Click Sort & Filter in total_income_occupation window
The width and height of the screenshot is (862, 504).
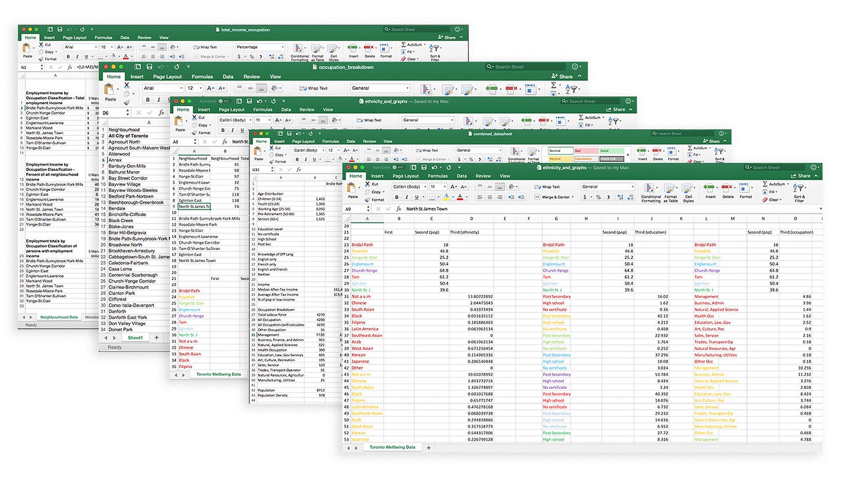[435, 52]
